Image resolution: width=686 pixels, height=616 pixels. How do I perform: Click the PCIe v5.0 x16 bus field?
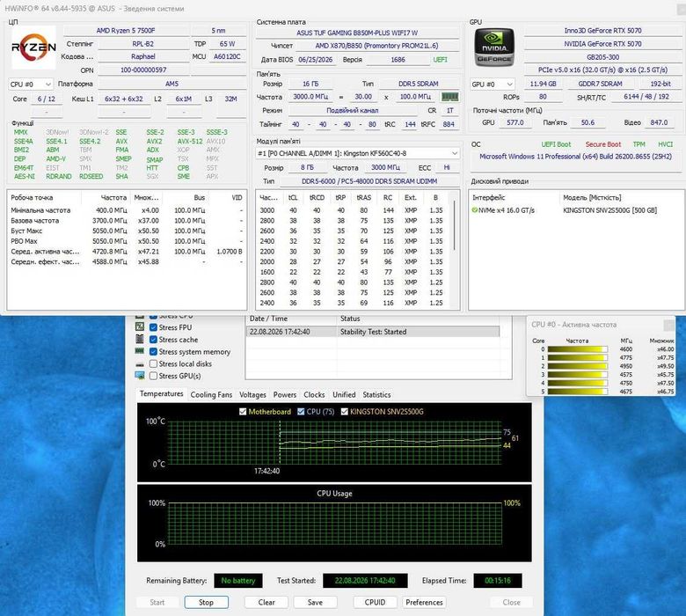602,70
